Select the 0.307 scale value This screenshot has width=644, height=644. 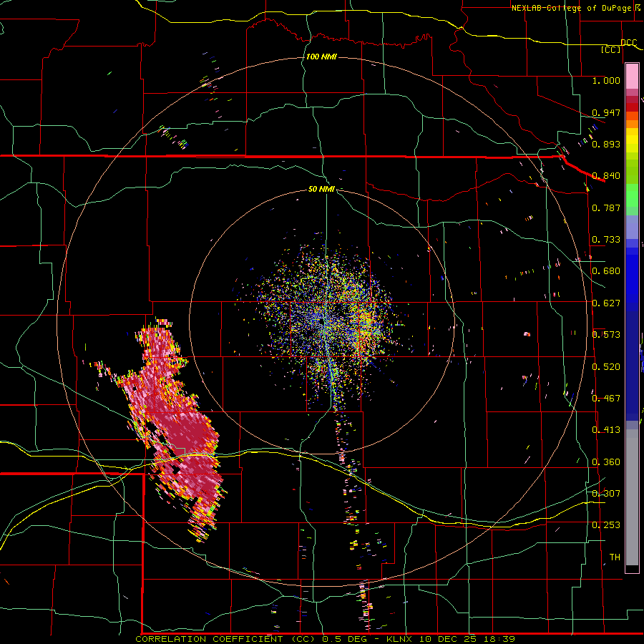606,494
